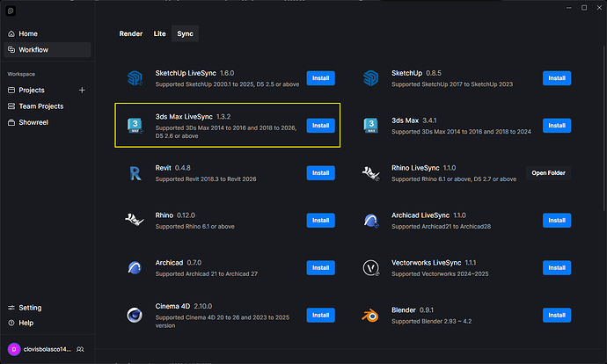Screen dimensions: 607x364
Task: Click the Workflow link icon in sidebar
Action: tap(11, 50)
